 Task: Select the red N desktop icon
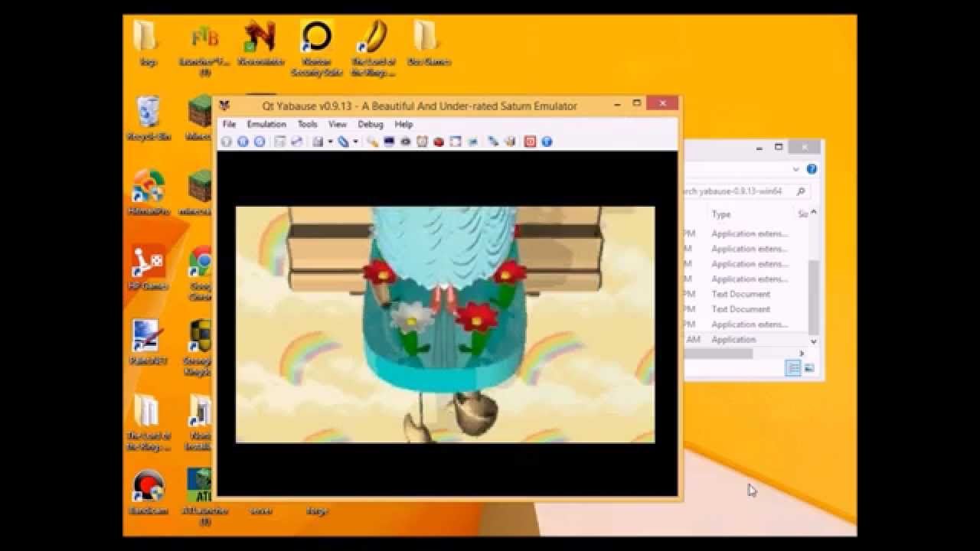tap(260, 44)
